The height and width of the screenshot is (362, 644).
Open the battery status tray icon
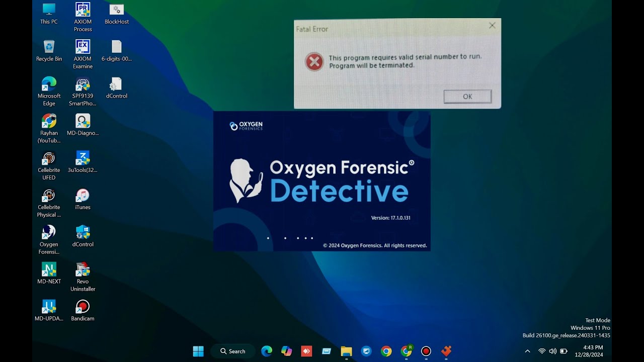click(x=563, y=351)
